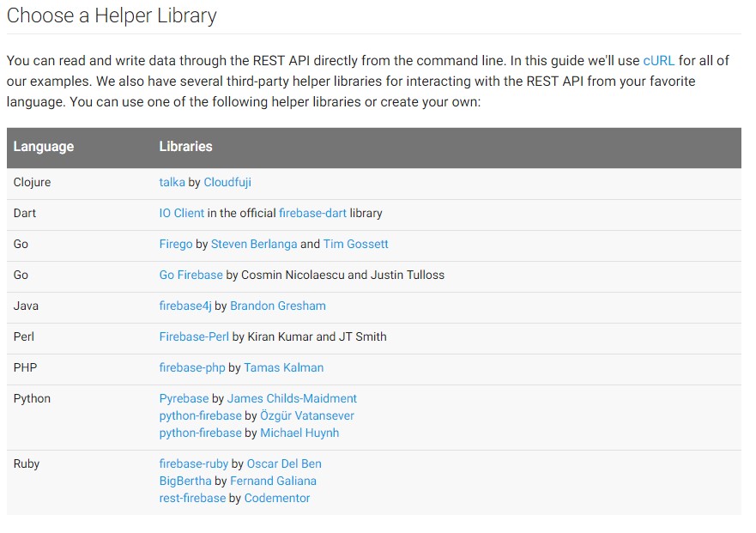The height and width of the screenshot is (533, 756).
Task: Visit Tamas Kalman's link
Action: point(283,367)
